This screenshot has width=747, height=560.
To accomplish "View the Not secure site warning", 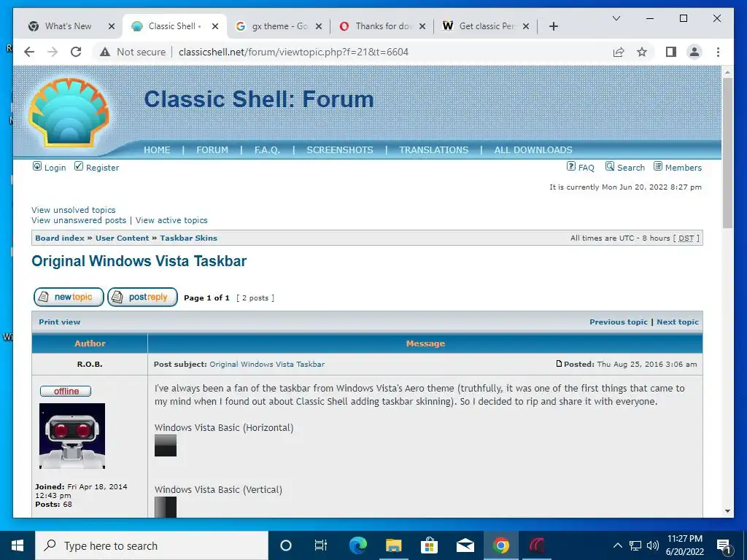I will point(133,52).
